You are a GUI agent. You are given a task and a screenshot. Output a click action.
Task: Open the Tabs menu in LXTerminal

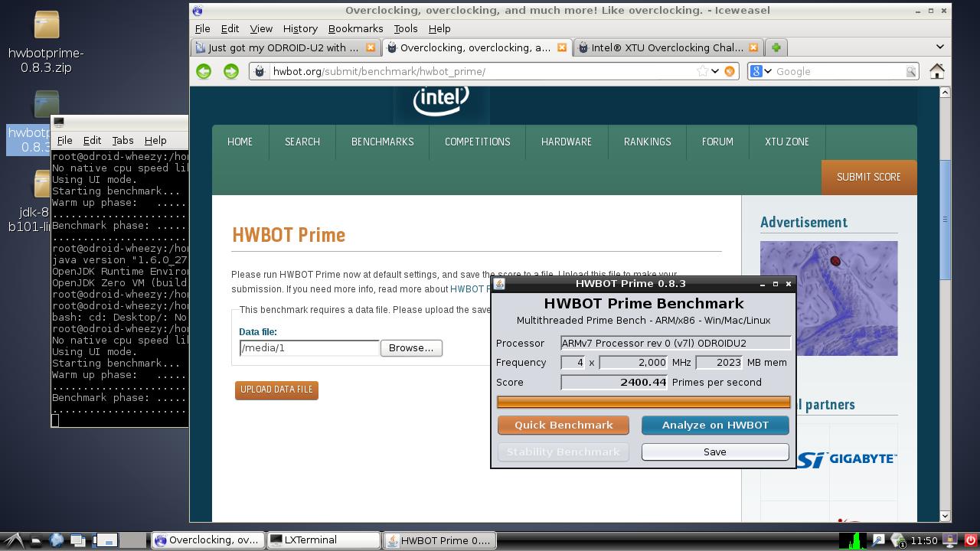(122, 140)
